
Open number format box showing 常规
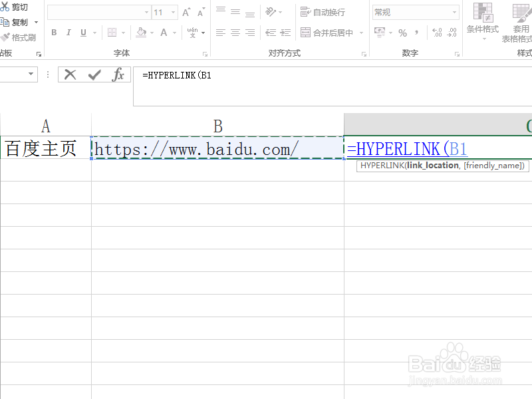tap(416, 13)
